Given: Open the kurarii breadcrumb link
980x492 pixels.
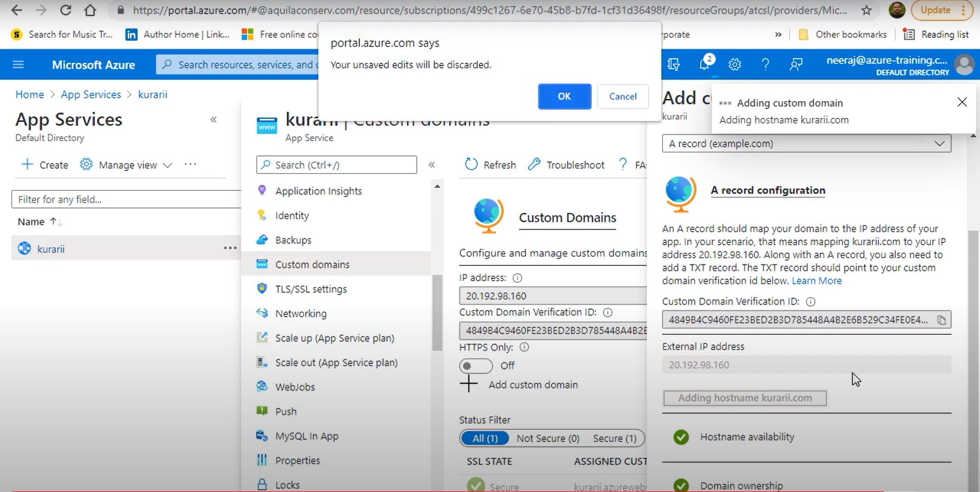Looking at the screenshot, I should pos(153,94).
